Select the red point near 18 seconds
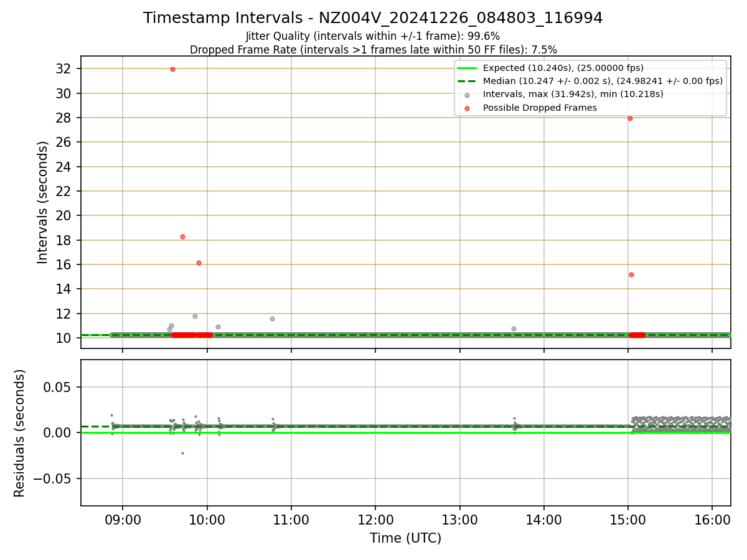 click(x=182, y=236)
